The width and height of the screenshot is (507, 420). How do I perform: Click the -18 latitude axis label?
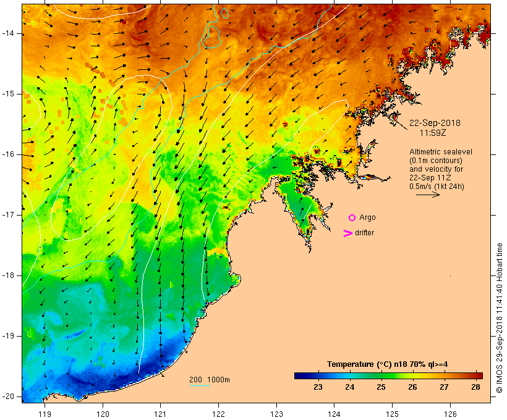pyautogui.click(x=7, y=275)
